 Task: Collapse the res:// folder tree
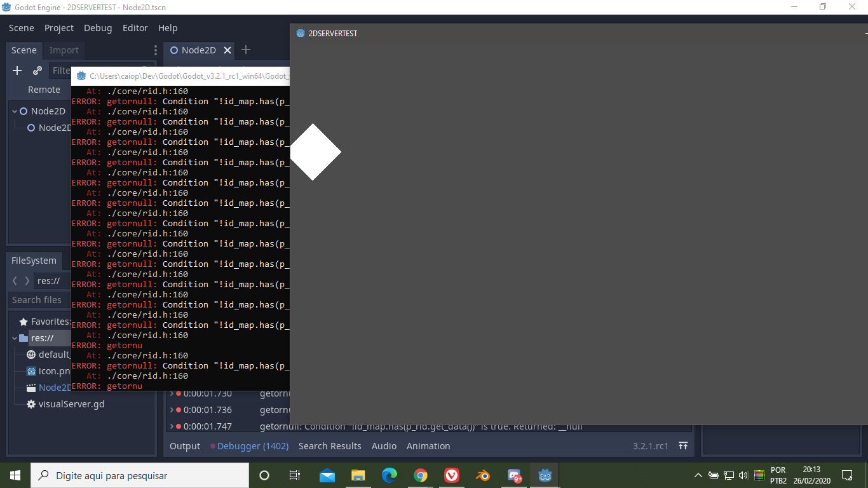pos(14,337)
